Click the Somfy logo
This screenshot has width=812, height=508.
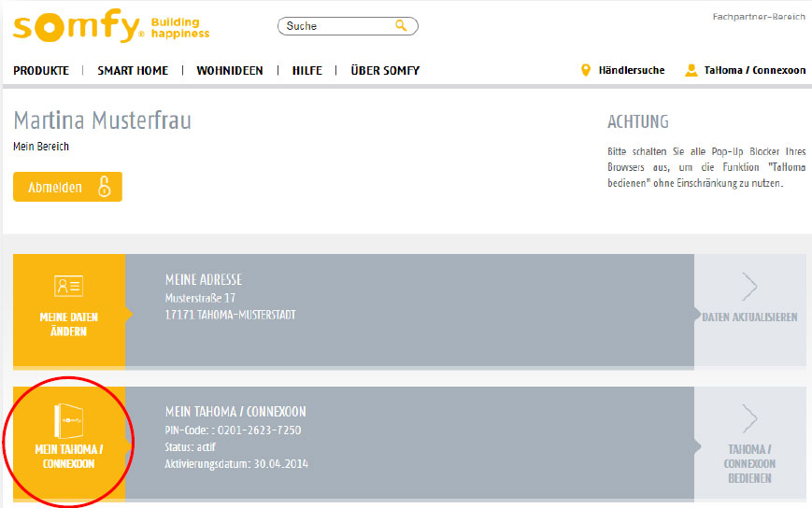click(78, 26)
